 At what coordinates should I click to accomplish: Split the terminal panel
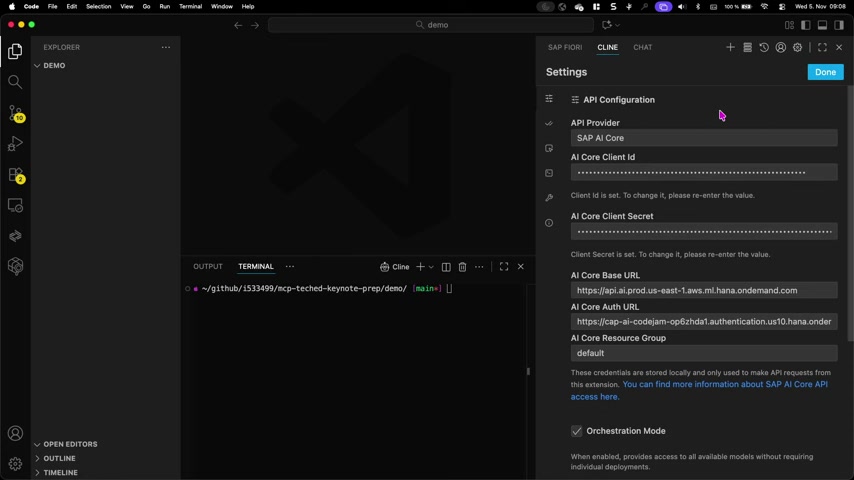pos(446,267)
